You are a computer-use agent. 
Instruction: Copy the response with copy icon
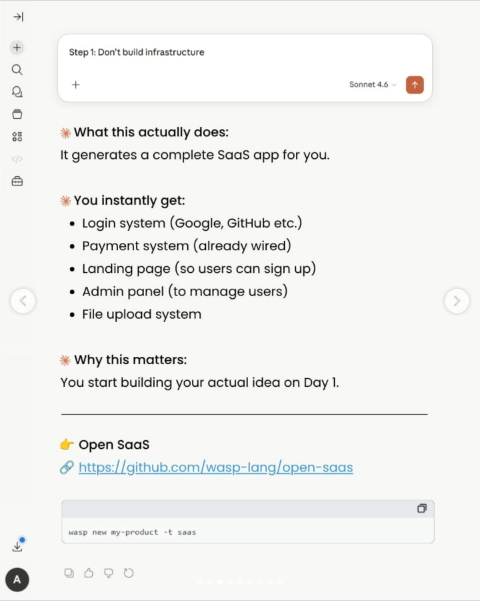[69, 573]
